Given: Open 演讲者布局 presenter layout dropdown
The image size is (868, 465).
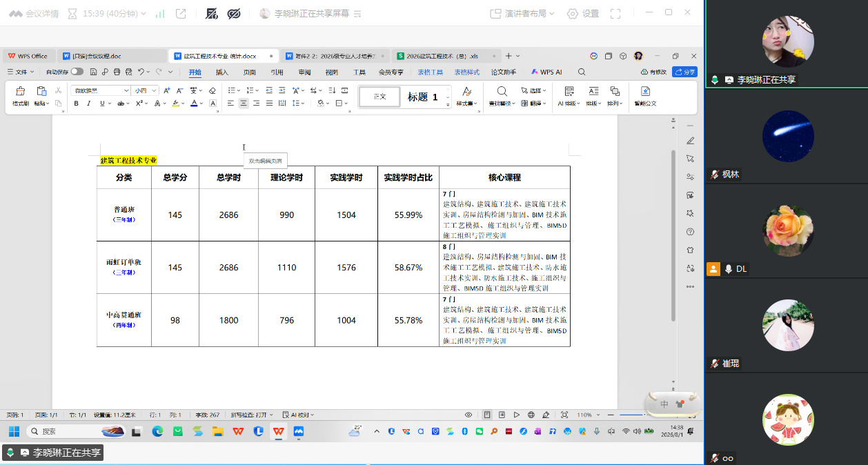Looking at the screenshot, I should 522,14.
